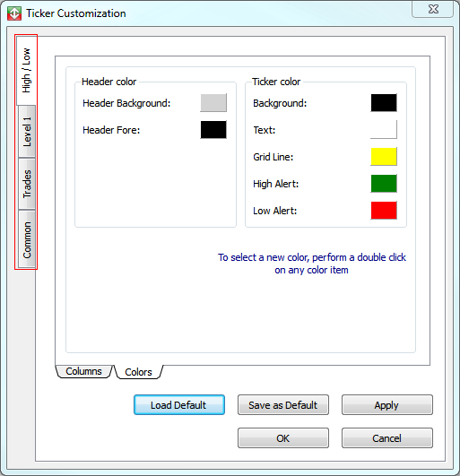Click Save as Default
The image size is (460, 476).
(x=283, y=405)
